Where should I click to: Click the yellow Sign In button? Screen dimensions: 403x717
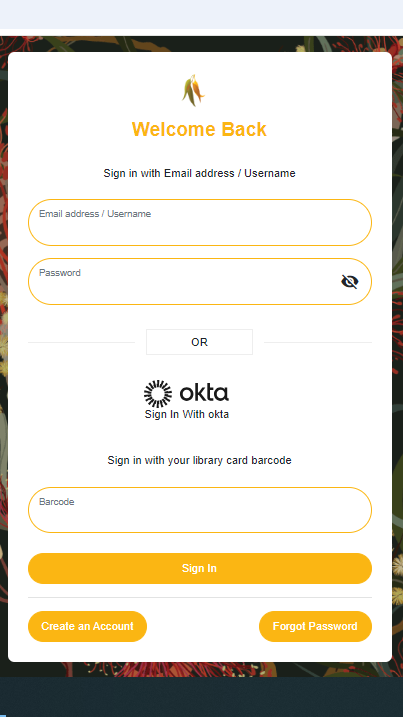click(x=200, y=568)
